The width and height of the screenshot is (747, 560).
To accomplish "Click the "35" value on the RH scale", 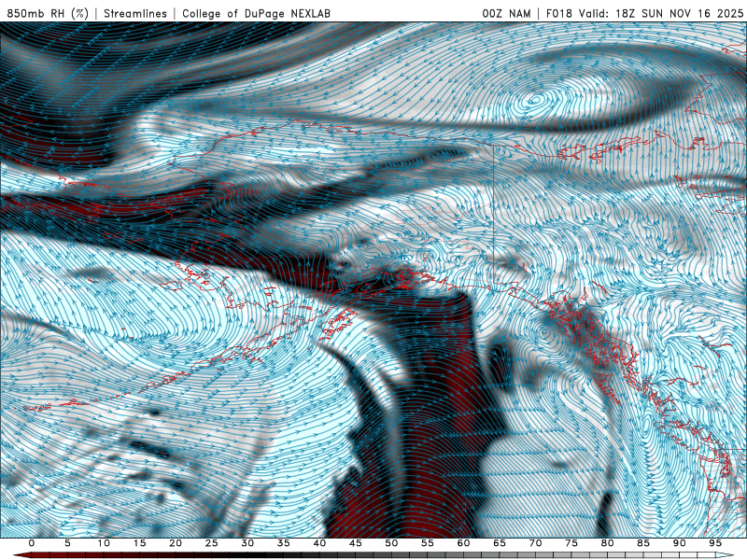I will 284,543.
